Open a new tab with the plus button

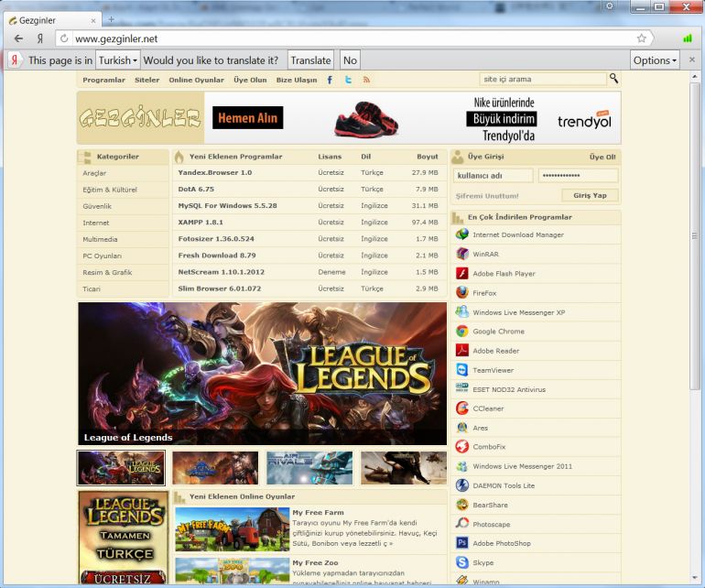point(111,19)
